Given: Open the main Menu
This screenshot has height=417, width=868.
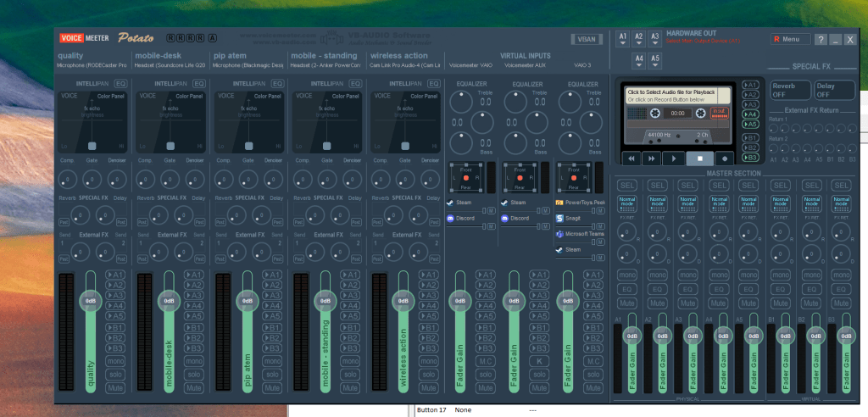Looking at the screenshot, I should tap(791, 39).
